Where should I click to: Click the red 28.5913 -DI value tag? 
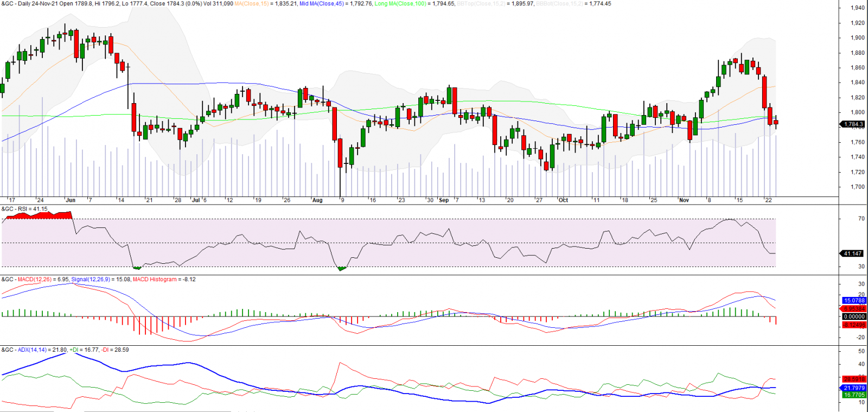(854, 379)
